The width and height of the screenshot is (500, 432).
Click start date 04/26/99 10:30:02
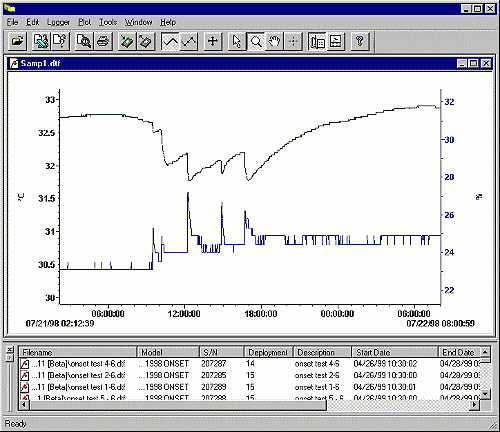pyautogui.click(x=386, y=364)
